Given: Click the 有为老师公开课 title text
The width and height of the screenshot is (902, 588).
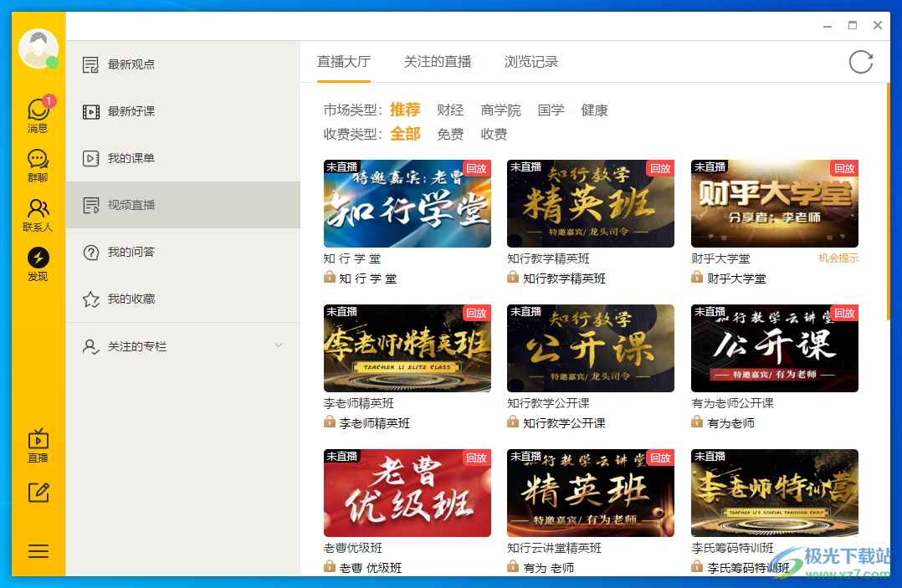Looking at the screenshot, I should coord(732,403).
